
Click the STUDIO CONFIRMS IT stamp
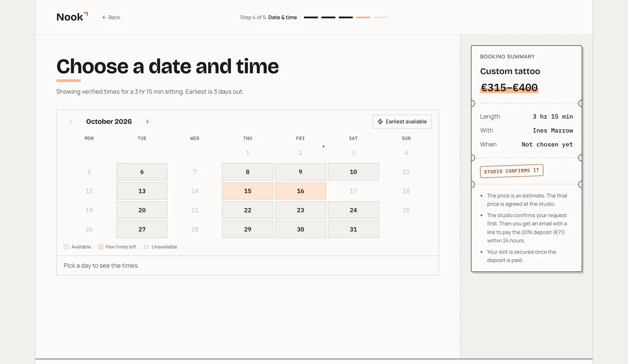(x=512, y=171)
